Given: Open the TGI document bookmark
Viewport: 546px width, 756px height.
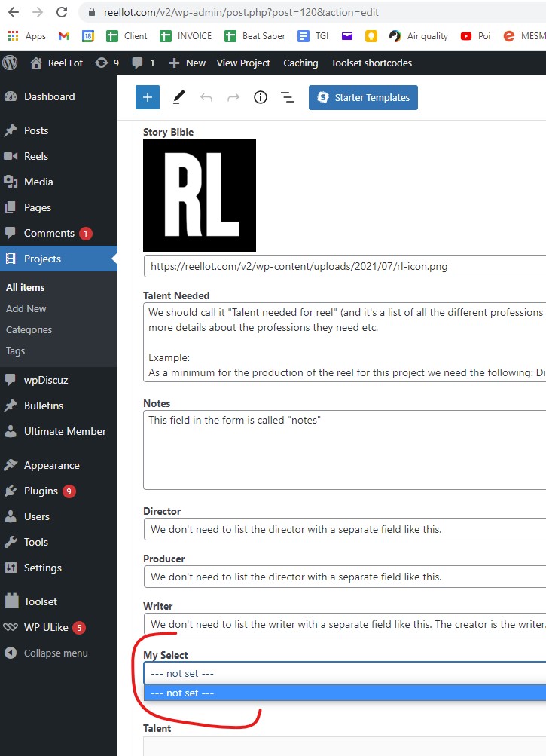Looking at the screenshot, I should click(313, 36).
